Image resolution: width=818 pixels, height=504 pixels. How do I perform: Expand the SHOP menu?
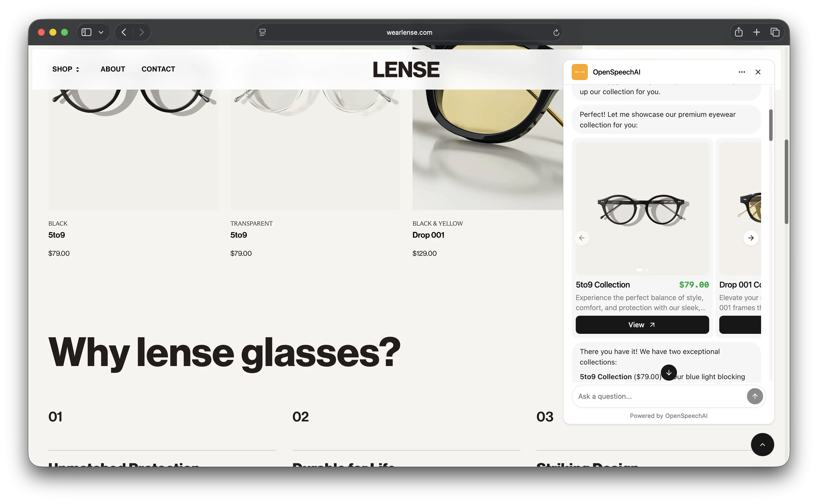click(66, 69)
